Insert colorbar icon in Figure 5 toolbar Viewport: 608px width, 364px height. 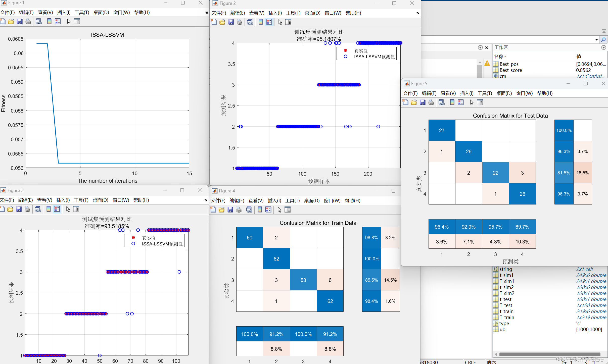[x=452, y=102]
